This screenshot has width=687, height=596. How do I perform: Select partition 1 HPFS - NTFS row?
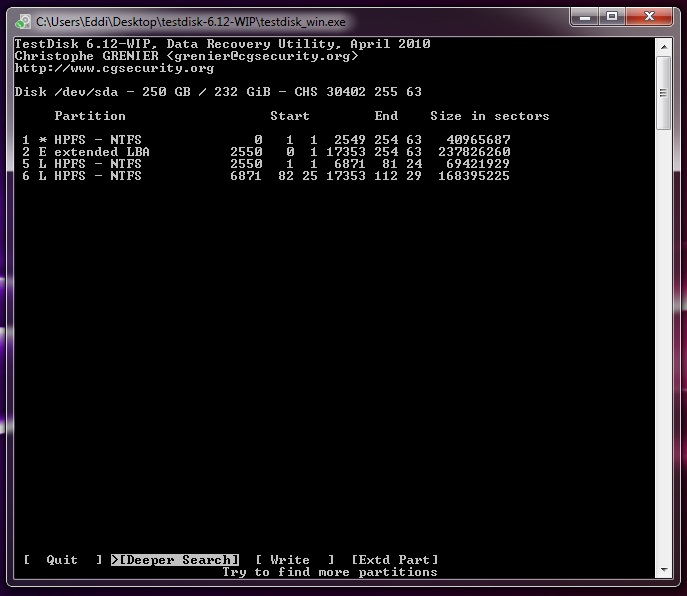(x=266, y=140)
